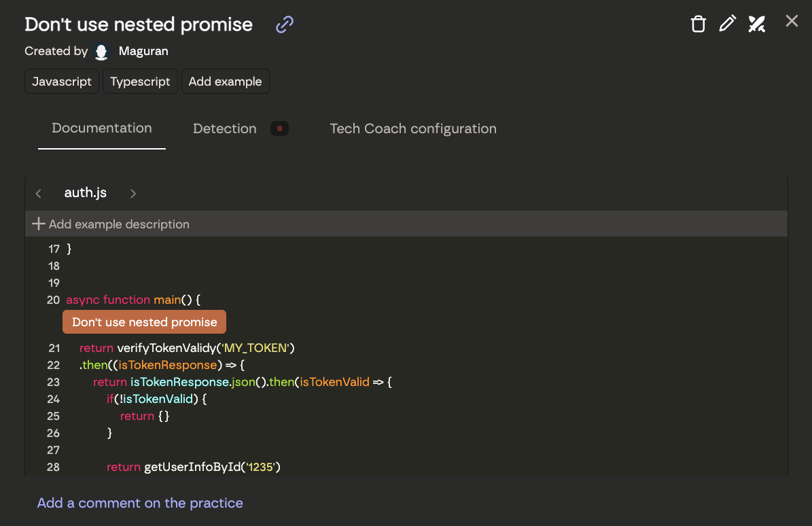This screenshot has width=812, height=526.
Task: Toggle the Typescript language tag
Action: [x=140, y=81]
